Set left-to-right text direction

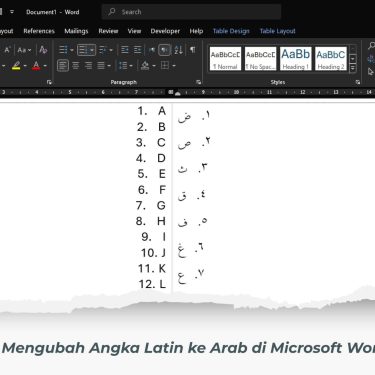(x=152, y=50)
